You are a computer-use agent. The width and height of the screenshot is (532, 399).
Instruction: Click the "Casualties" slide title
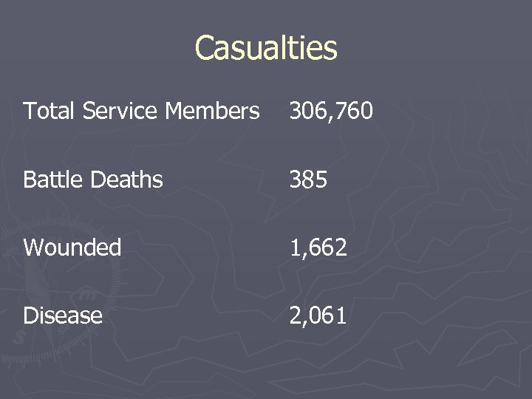[x=266, y=49]
